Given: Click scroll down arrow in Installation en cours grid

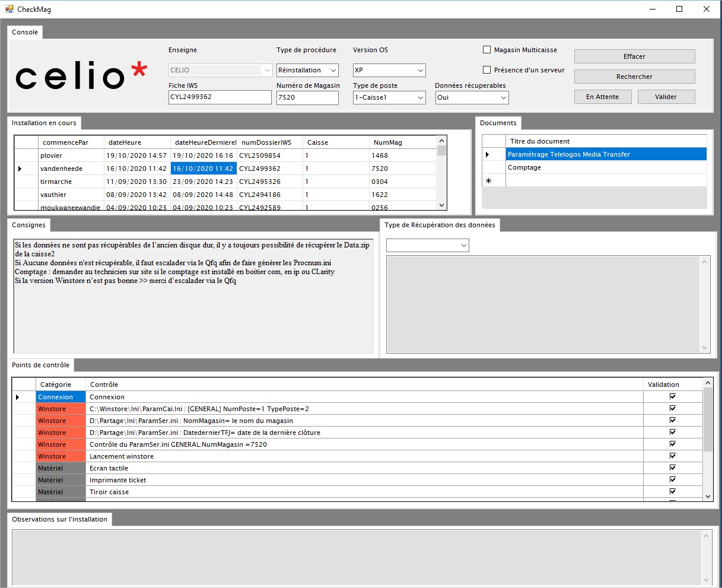Looking at the screenshot, I should point(441,205).
